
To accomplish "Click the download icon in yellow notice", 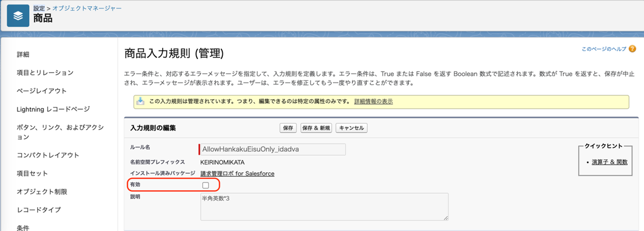I will pyautogui.click(x=140, y=101).
